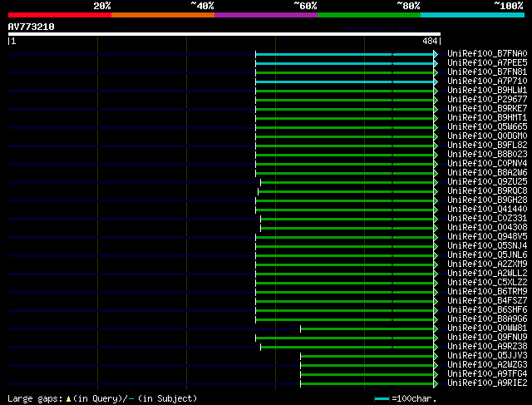
Task: Select hit UniRef100_Q5JNL6
Action: pos(487,255)
